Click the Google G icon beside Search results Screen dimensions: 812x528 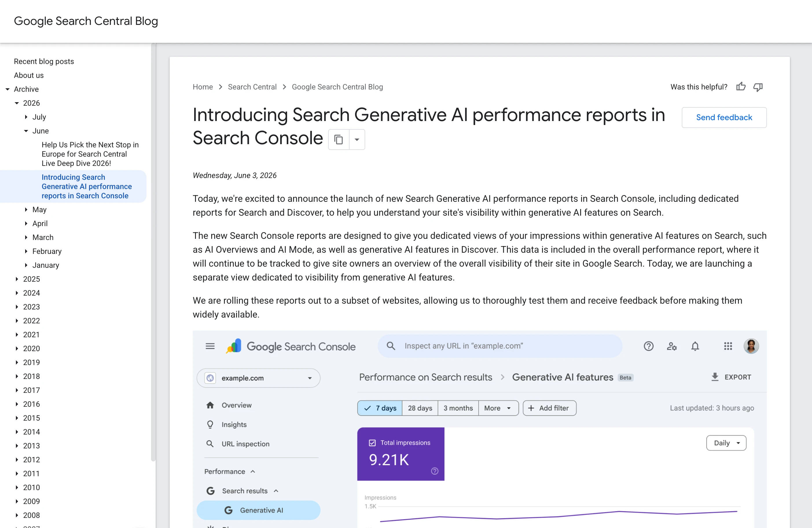coord(210,491)
